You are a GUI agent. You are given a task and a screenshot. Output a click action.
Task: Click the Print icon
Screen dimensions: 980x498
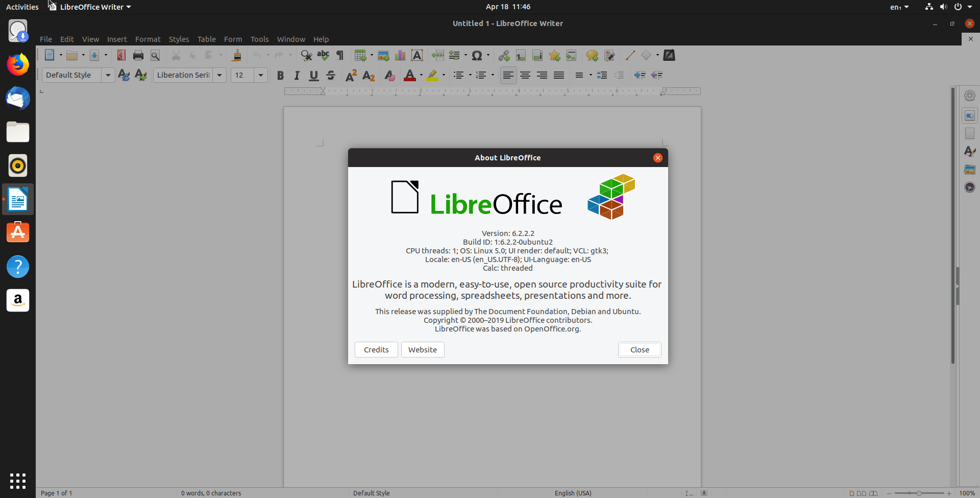tap(138, 55)
